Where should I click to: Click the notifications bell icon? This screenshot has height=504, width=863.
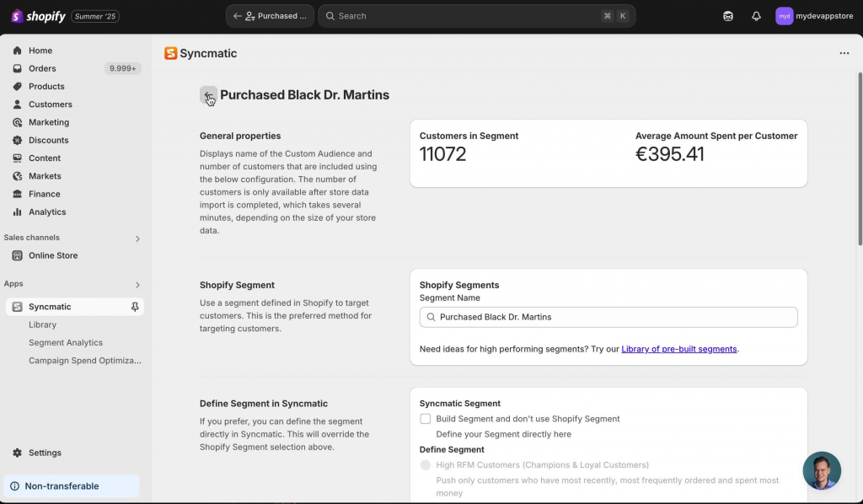coord(756,16)
